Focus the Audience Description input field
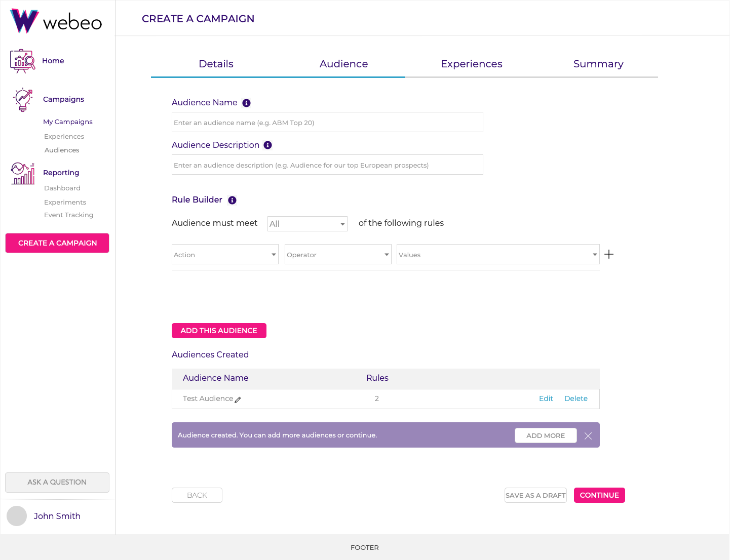Image resolution: width=730 pixels, height=560 pixels. click(327, 165)
